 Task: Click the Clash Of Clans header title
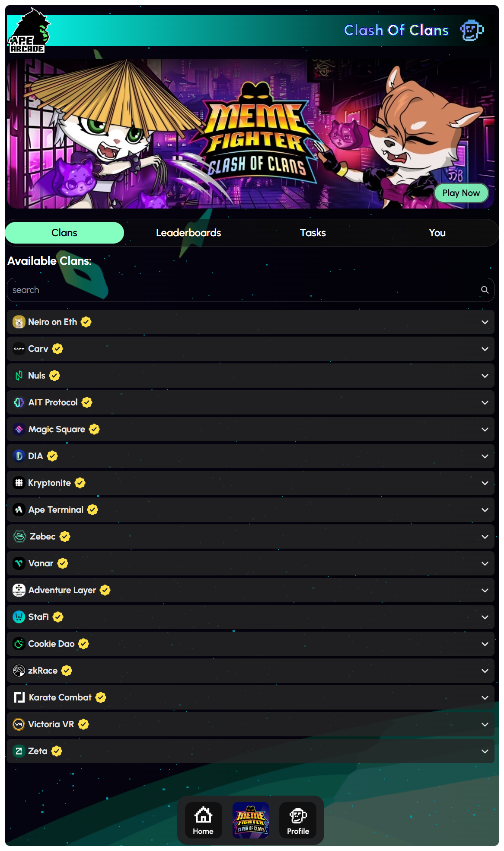tap(396, 30)
